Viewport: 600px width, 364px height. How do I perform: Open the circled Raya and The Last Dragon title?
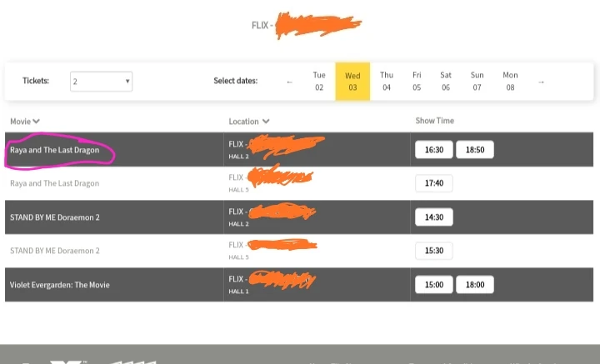pos(55,150)
